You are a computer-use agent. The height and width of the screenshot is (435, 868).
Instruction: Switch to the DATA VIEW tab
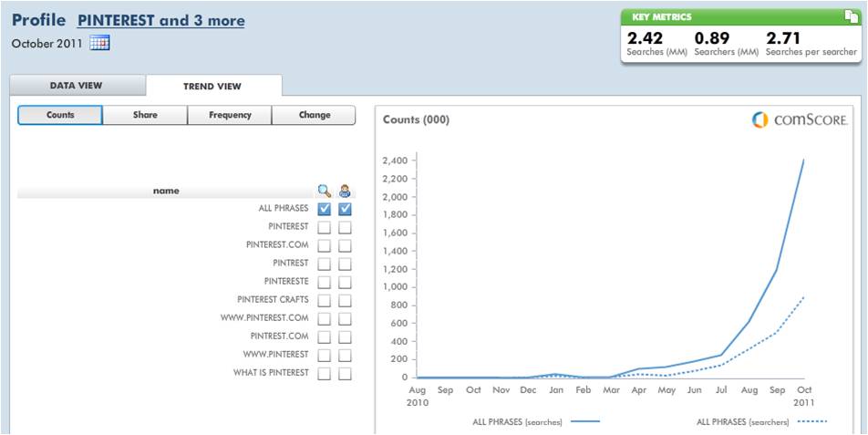point(77,86)
